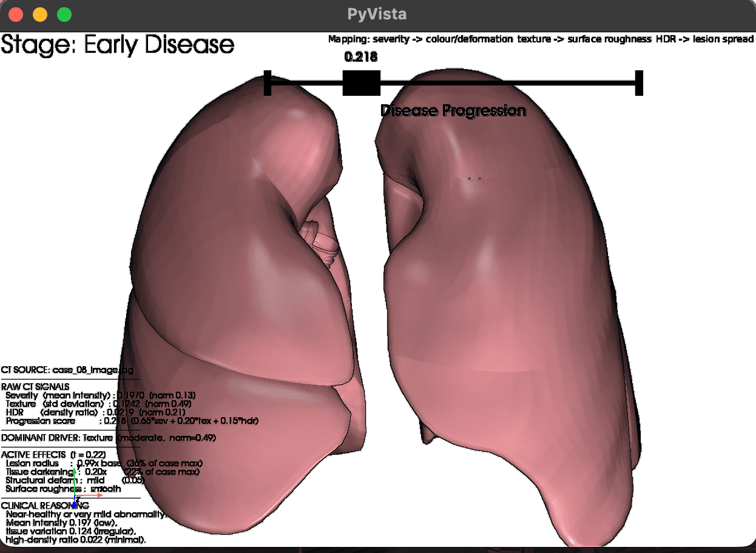Click the PyVista title bar text
Screen dimensions: 756x553
(377, 15)
